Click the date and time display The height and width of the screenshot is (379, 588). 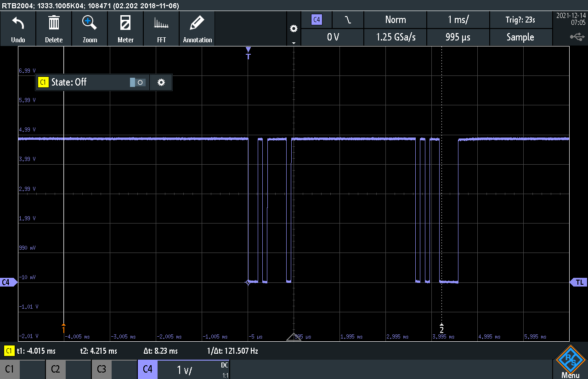click(571, 19)
